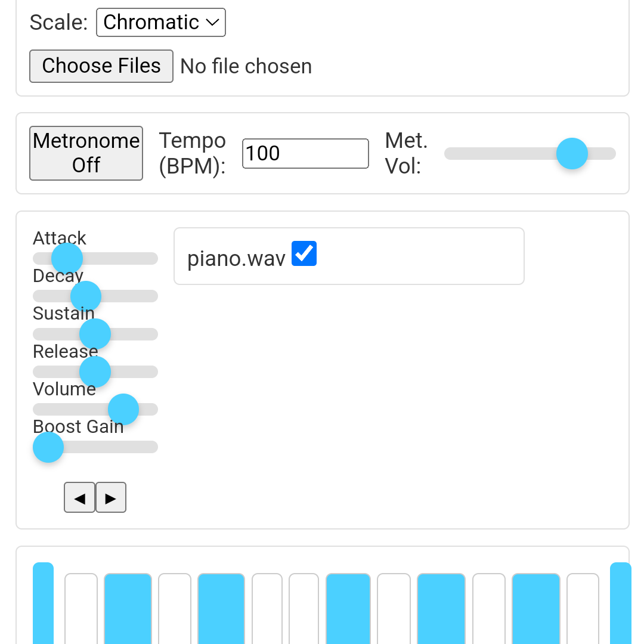The image size is (644, 644).
Task: Turn the Metronome on
Action: click(x=86, y=153)
